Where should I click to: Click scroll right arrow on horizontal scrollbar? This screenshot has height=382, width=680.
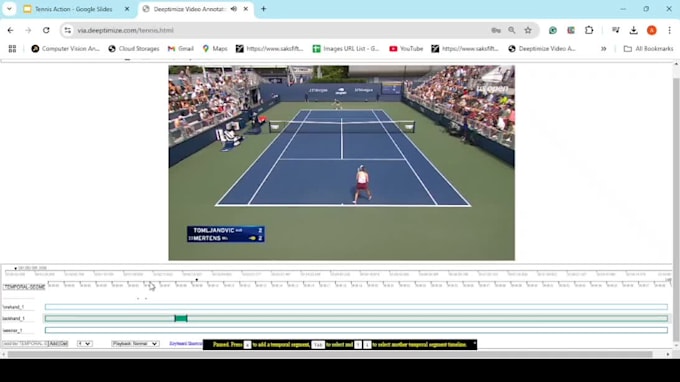pos(668,354)
